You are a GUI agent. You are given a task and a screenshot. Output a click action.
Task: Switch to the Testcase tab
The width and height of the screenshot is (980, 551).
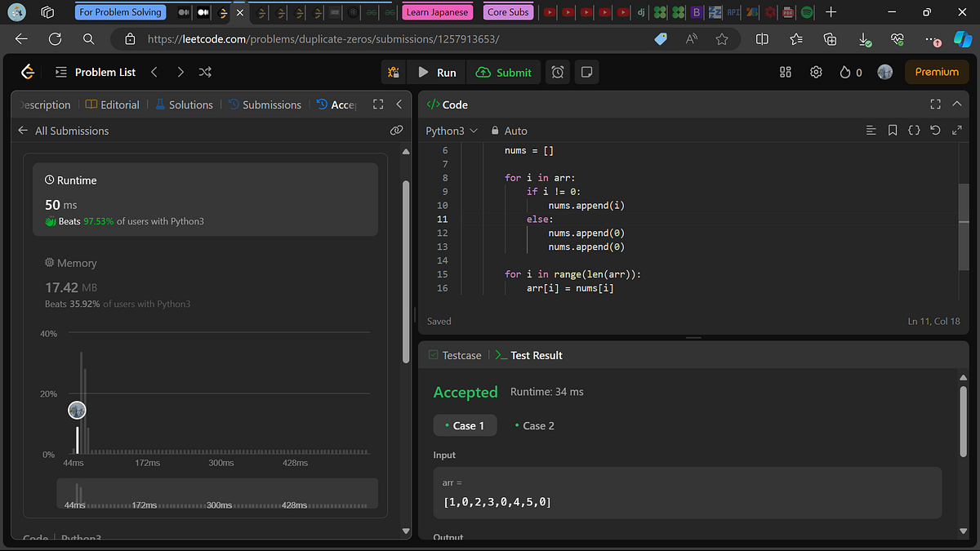point(455,355)
